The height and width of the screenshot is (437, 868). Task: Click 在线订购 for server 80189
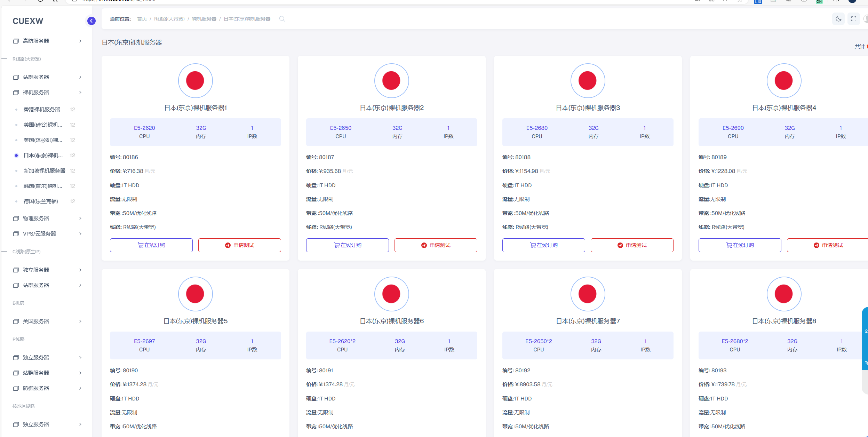point(740,245)
